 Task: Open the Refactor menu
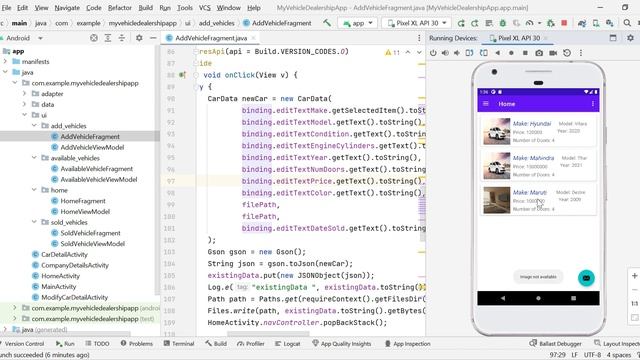click(x=120, y=7)
